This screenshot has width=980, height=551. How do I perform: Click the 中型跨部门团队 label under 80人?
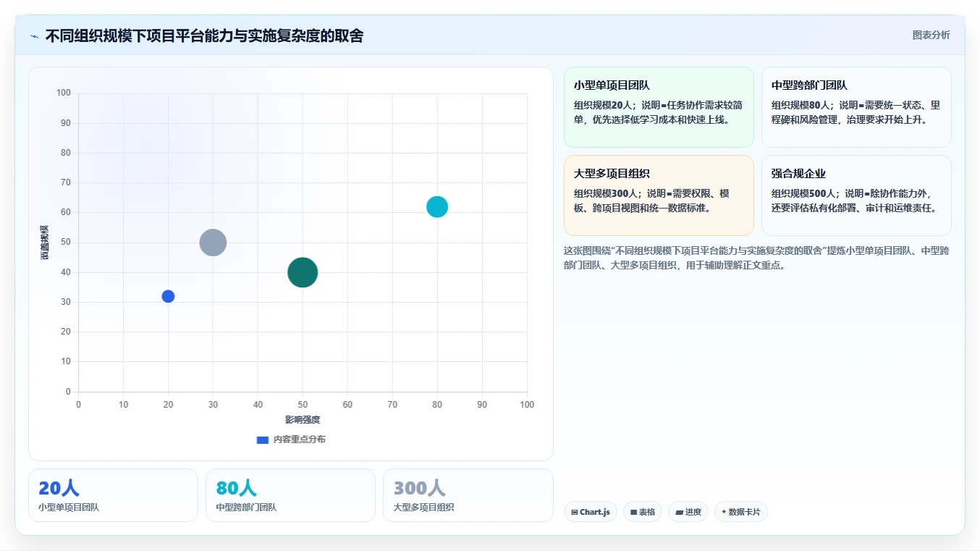246,508
